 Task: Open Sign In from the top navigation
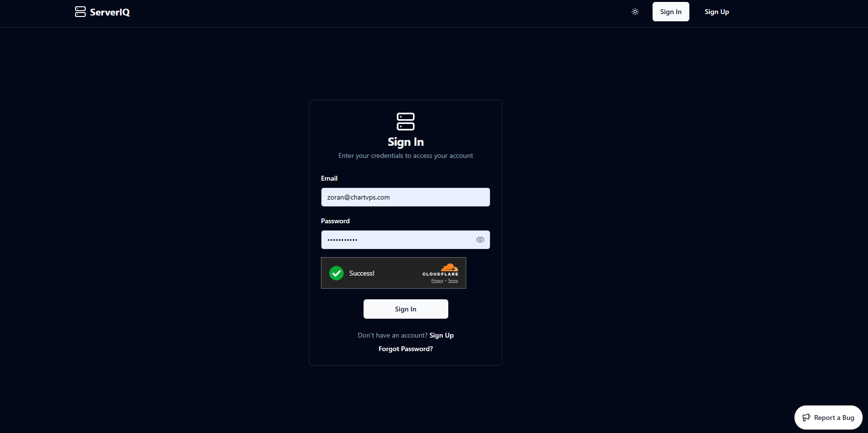(670, 12)
